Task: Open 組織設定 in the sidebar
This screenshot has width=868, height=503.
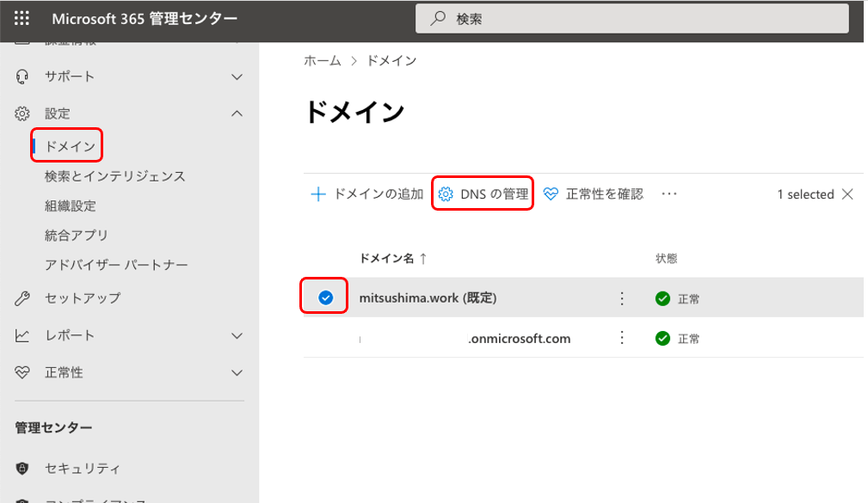Action: 71,205
